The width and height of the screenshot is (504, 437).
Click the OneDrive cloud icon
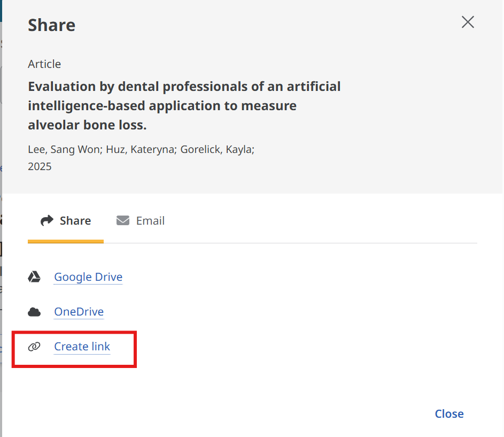[34, 312]
